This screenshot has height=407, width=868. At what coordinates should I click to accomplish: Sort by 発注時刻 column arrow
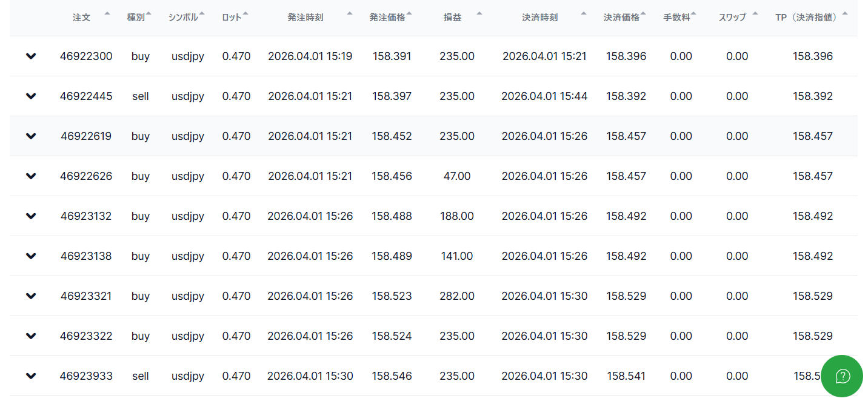click(349, 13)
